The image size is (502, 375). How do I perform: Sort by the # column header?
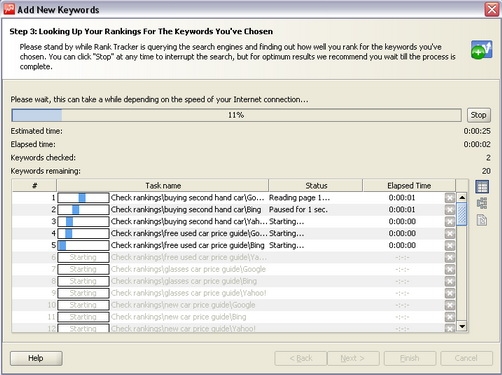(x=34, y=186)
